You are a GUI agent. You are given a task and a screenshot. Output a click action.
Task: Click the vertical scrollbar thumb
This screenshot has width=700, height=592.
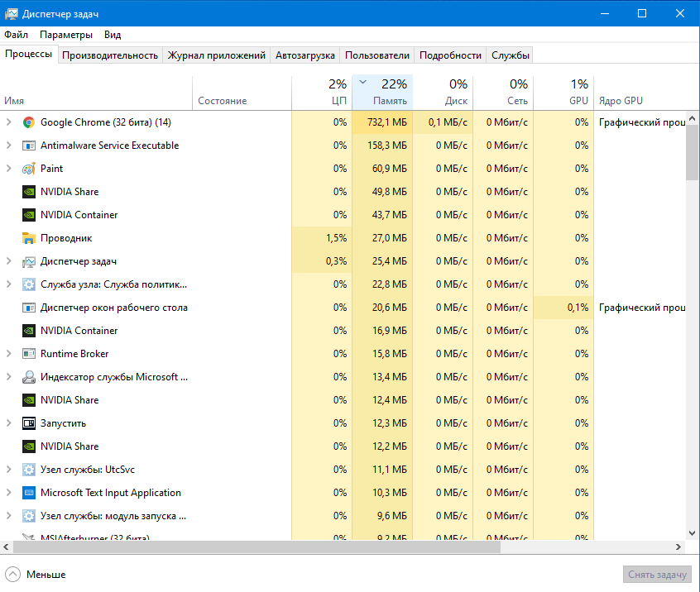click(692, 152)
